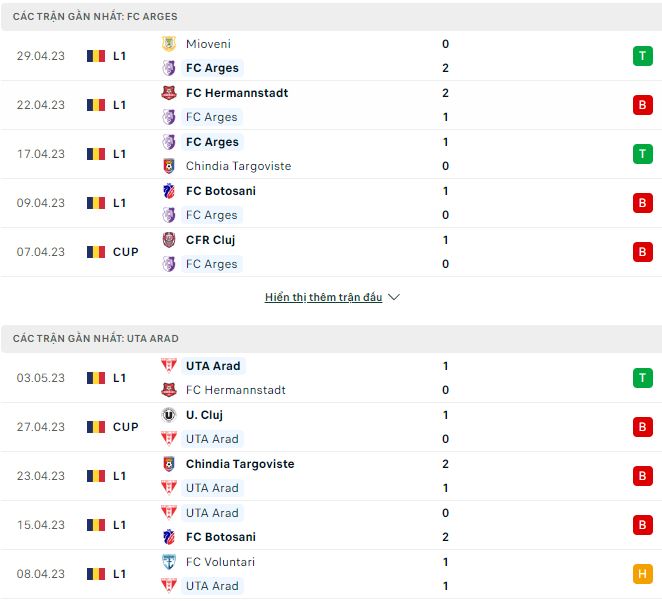
Task: Click 'Các trận gần nhất: FC Arges' header
Action: click(95, 17)
